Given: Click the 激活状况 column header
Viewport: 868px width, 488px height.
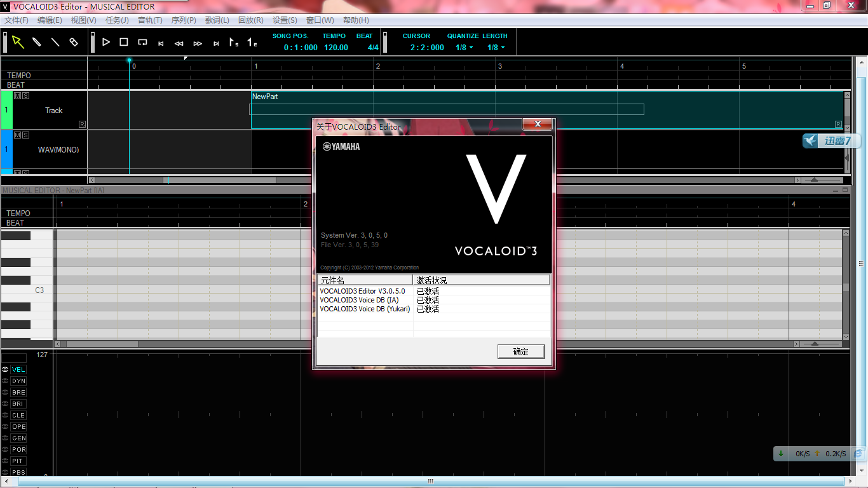Looking at the screenshot, I should tap(482, 280).
